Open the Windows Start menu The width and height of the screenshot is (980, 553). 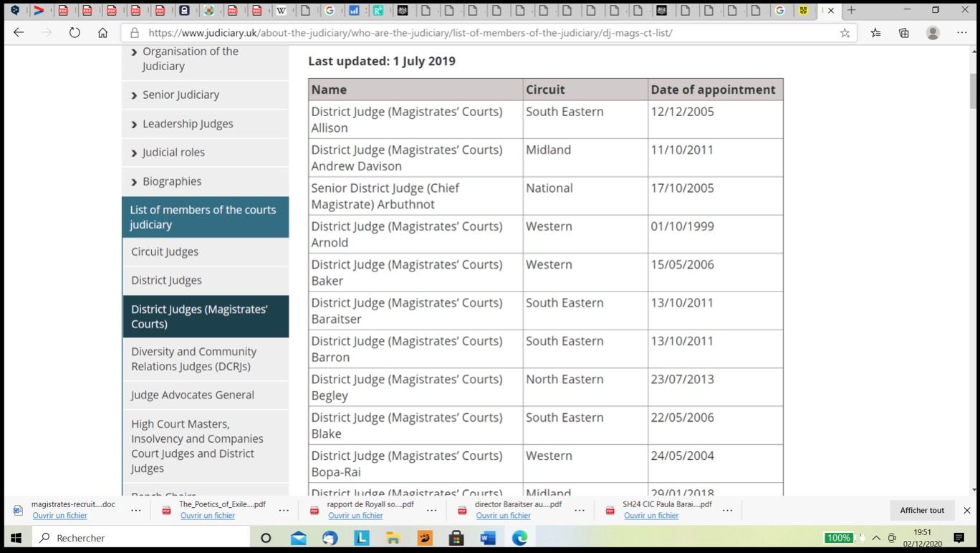click(x=16, y=537)
